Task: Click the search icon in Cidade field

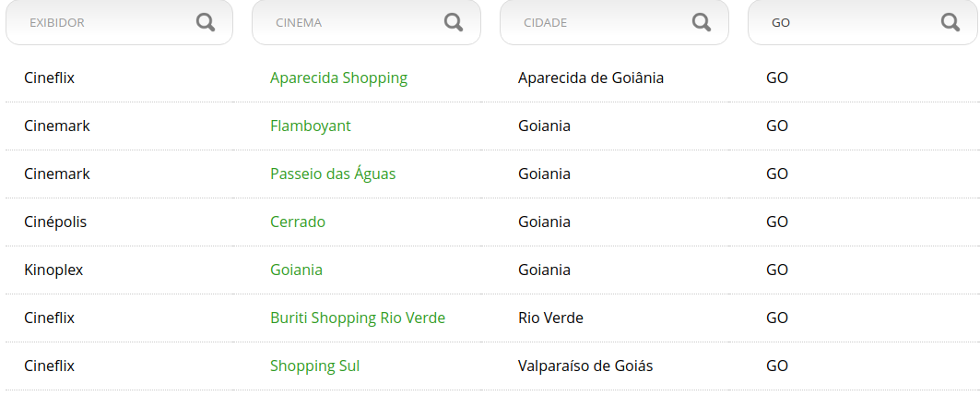Action: click(x=702, y=22)
